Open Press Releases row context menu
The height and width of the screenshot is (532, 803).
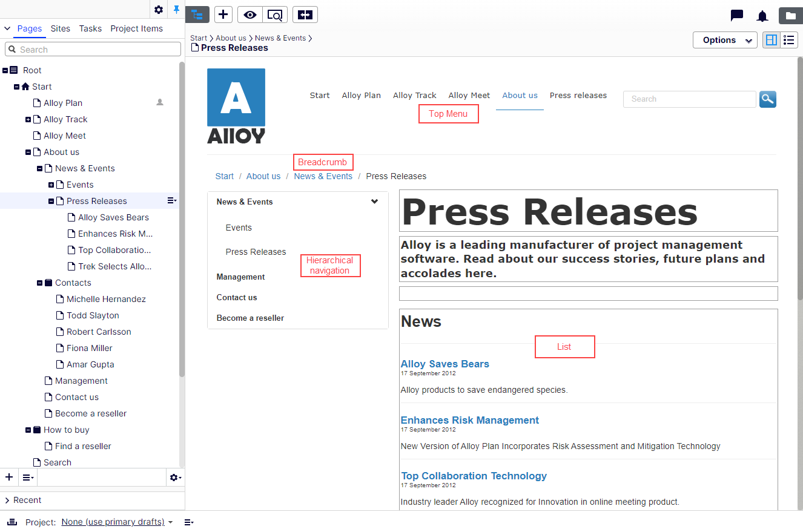point(172,201)
